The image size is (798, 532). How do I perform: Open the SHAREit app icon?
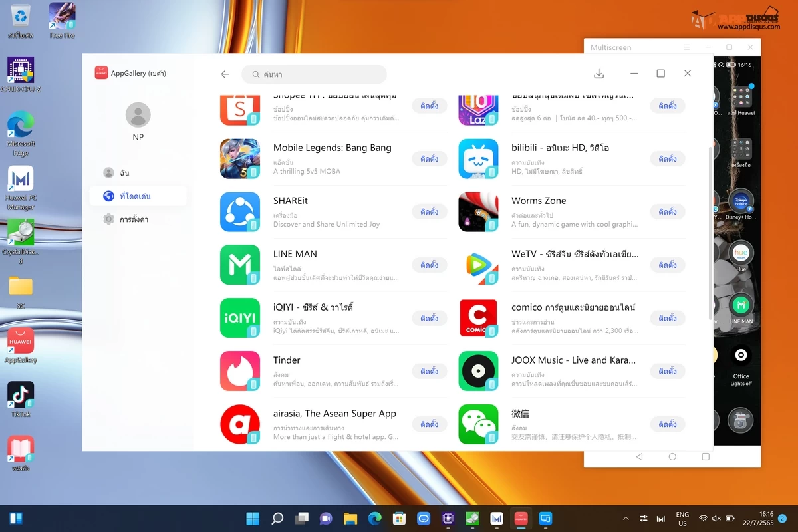point(240,212)
